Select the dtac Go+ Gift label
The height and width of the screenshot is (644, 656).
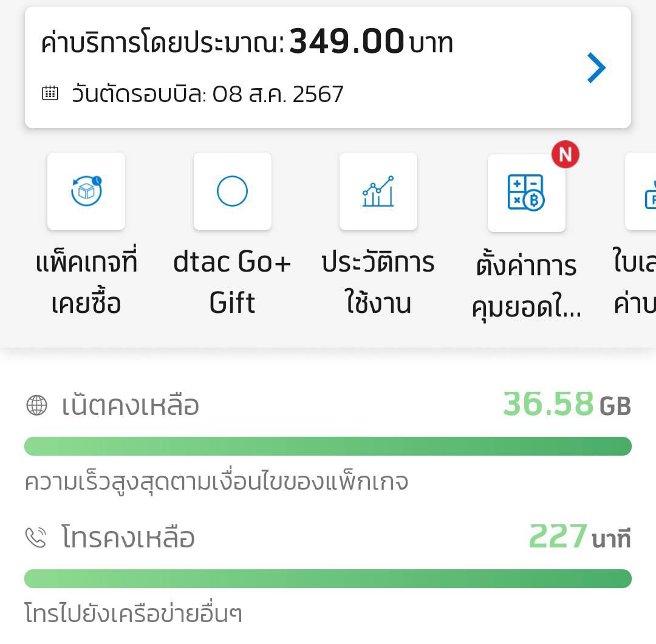point(232,283)
